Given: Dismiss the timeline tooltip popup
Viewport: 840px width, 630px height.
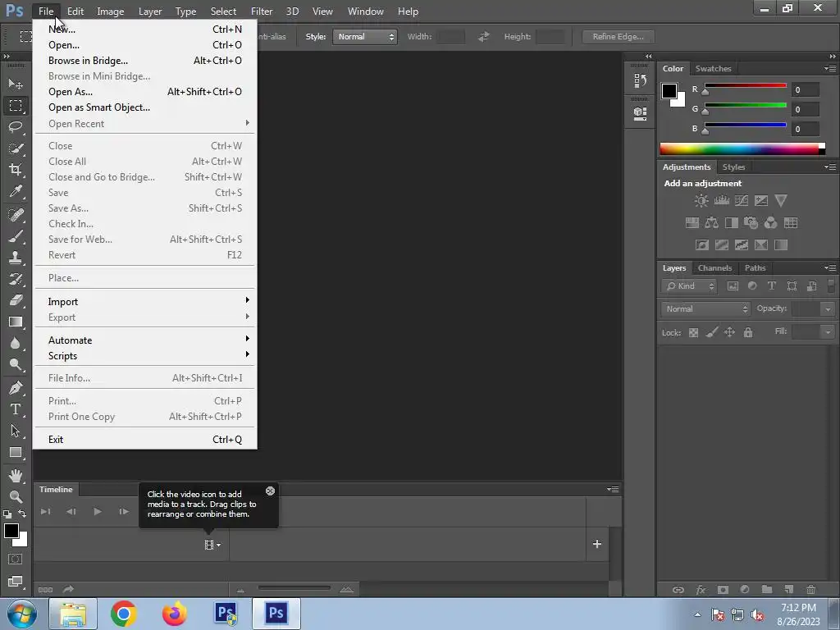Looking at the screenshot, I should coord(270,491).
